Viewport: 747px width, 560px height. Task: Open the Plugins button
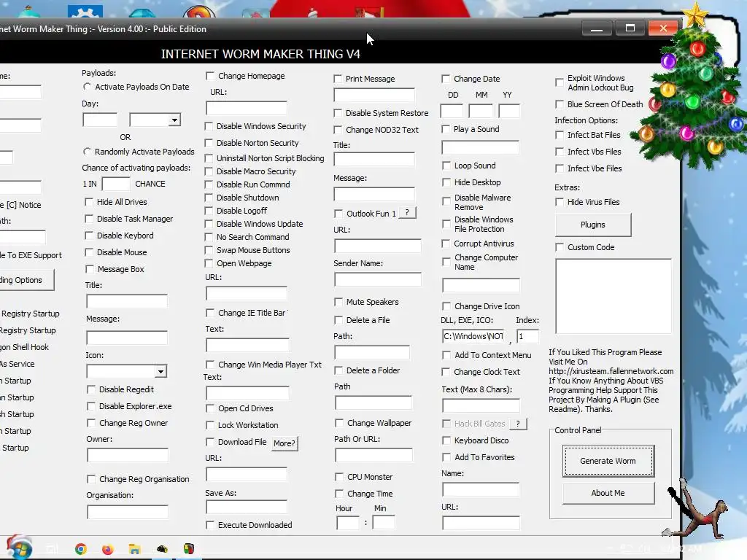tap(593, 225)
